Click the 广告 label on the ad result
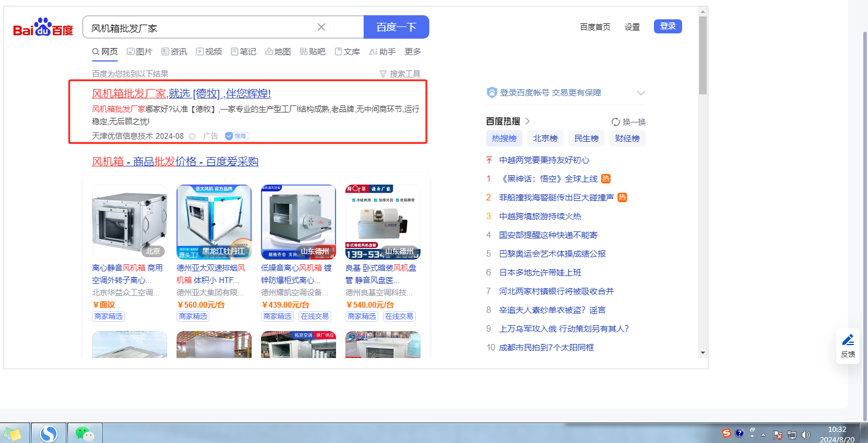868x443 pixels. pyautogui.click(x=211, y=136)
